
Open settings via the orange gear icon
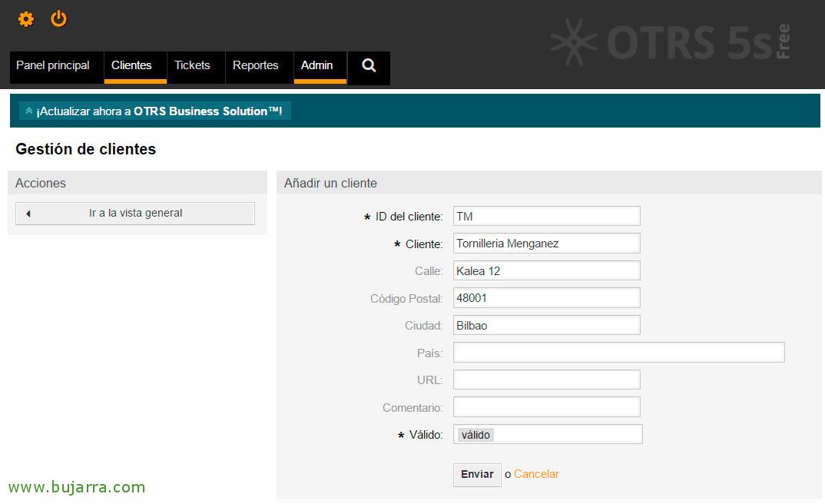[26, 19]
